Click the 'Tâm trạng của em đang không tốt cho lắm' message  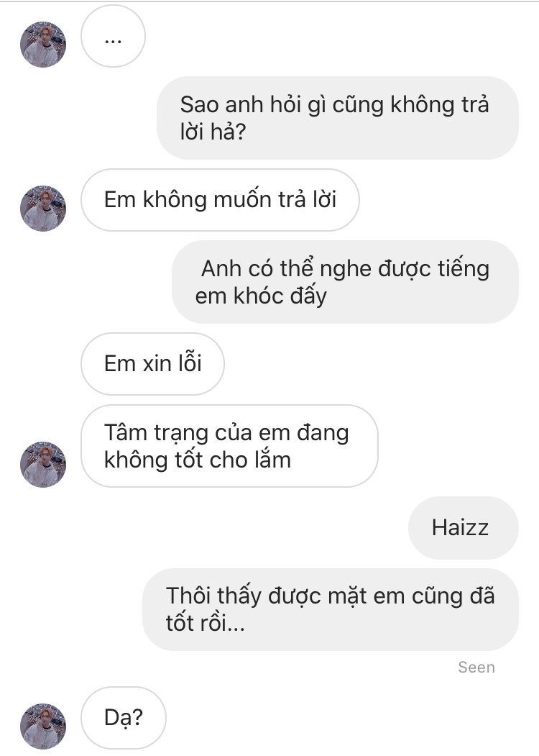point(229,446)
